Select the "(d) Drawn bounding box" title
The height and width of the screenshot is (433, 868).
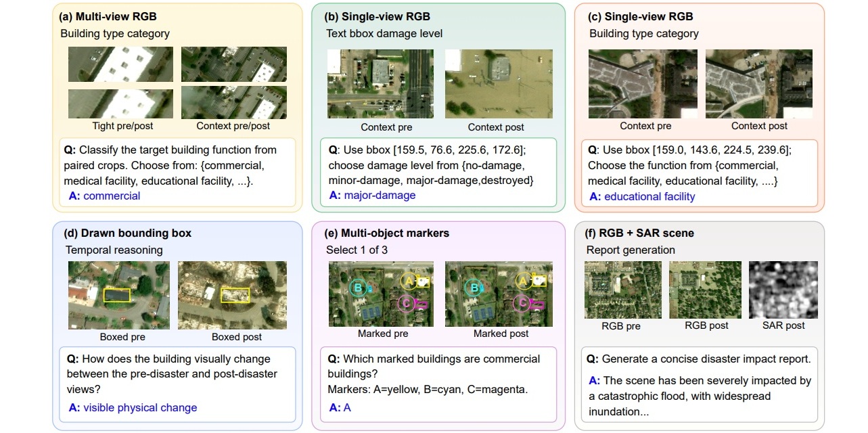[x=128, y=233]
